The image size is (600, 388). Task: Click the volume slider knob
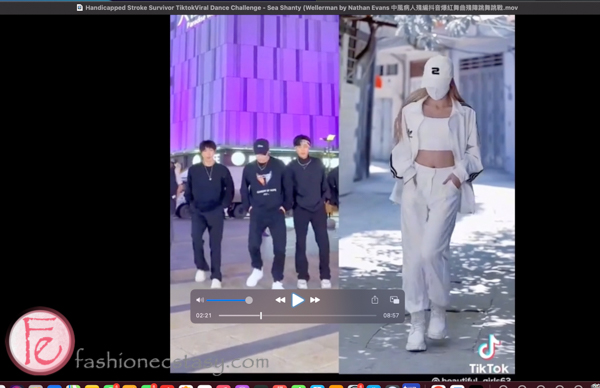(249, 300)
